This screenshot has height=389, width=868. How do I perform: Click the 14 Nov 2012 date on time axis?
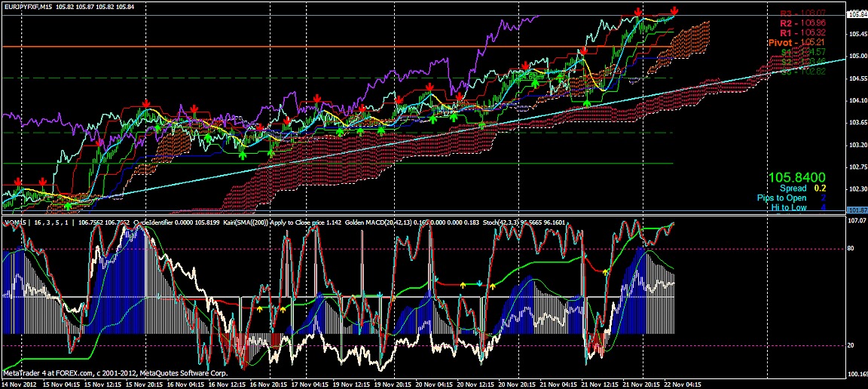point(19,383)
